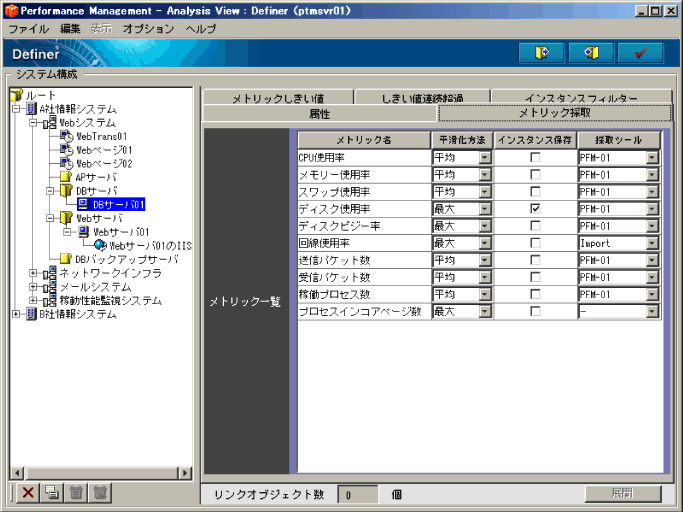Click the Webシステム network icon
This screenshot has width=683, height=512.
pos(50,122)
